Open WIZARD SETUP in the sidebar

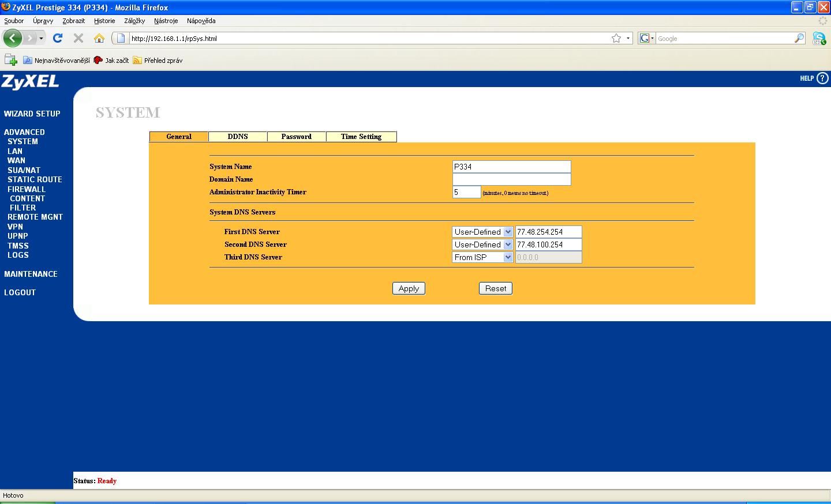tap(32, 114)
